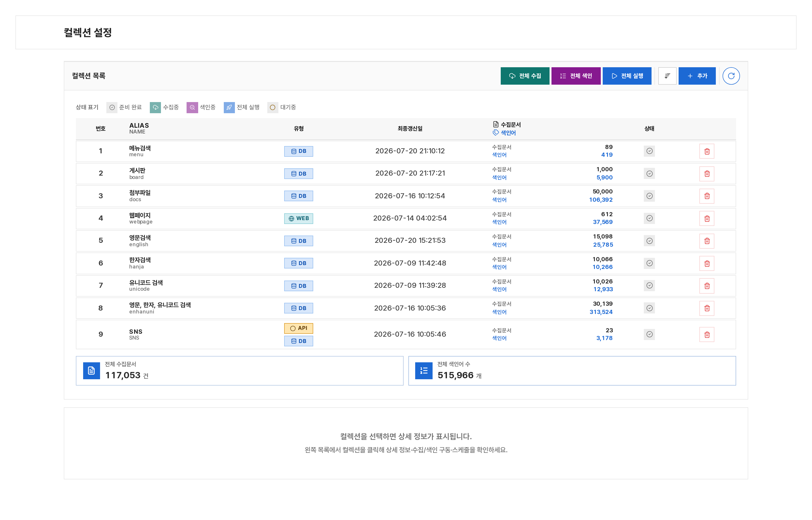Delete the enhanuni collection via trash icon
The width and height of the screenshot is (812, 520).
(707, 308)
